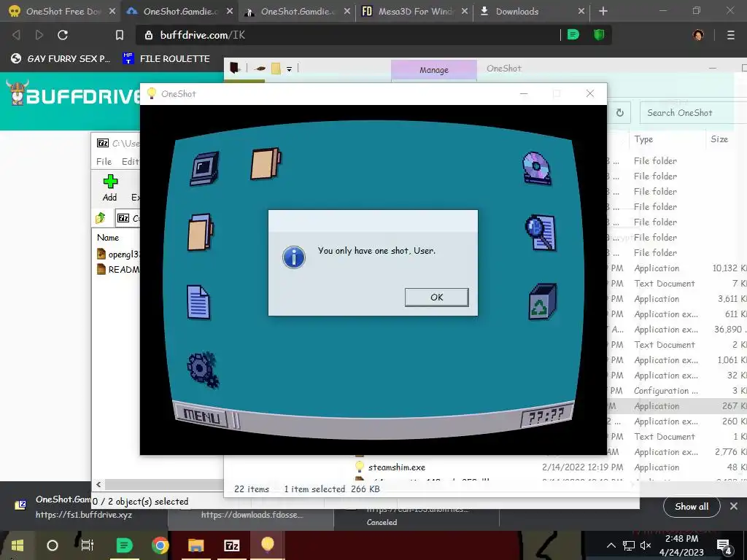Refresh the File Explorer folder view
The image size is (747, 560).
click(620, 113)
